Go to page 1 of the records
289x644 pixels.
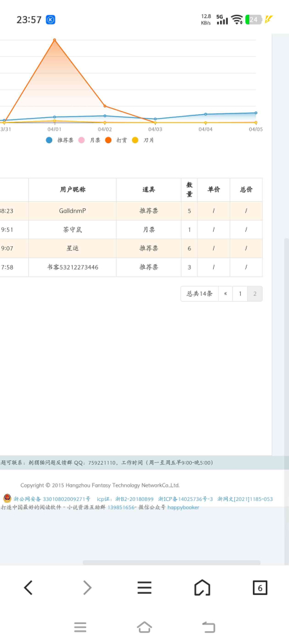pos(240,294)
